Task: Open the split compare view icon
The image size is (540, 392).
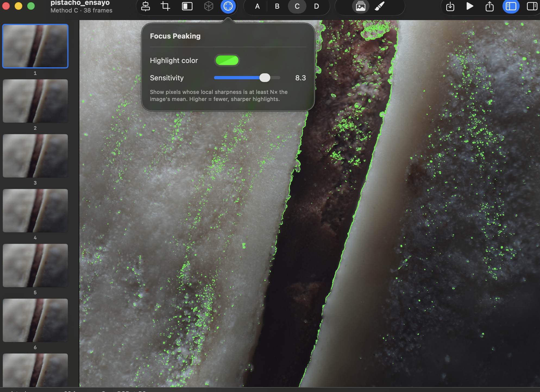Action: tap(187, 6)
